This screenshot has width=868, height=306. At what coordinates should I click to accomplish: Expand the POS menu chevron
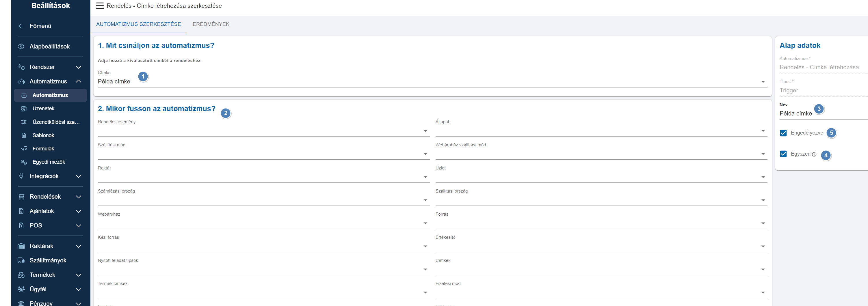coord(79,225)
